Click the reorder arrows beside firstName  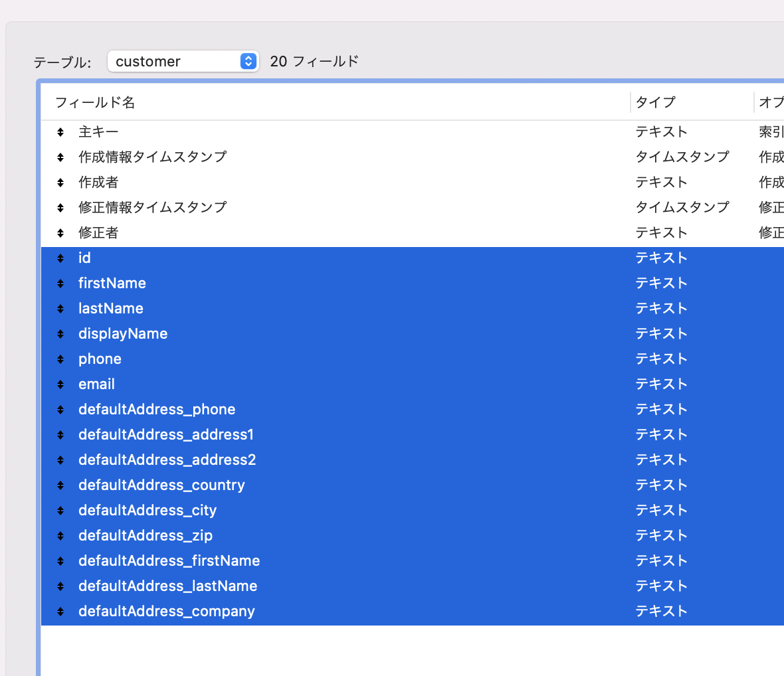[x=61, y=283]
